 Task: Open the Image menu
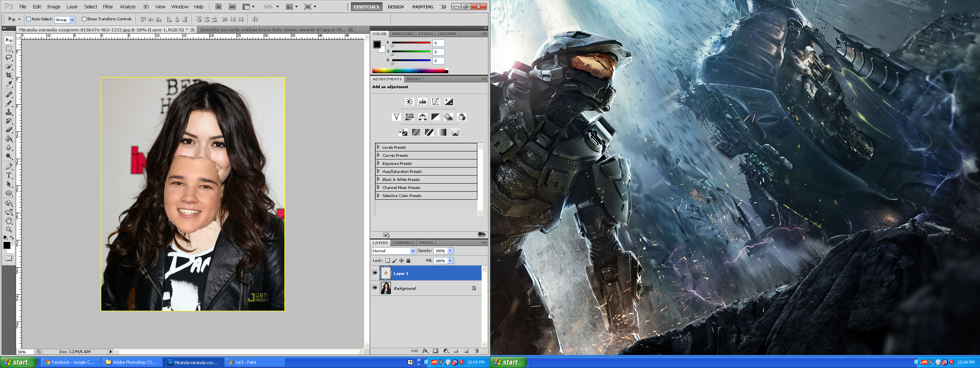click(54, 7)
